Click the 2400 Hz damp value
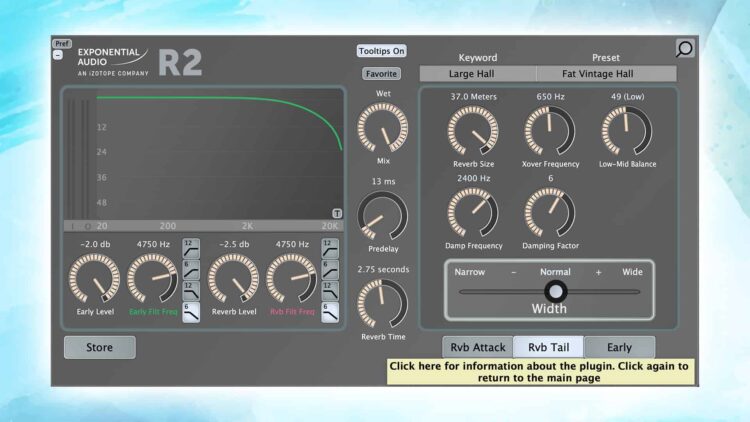750x422 pixels. [474, 178]
